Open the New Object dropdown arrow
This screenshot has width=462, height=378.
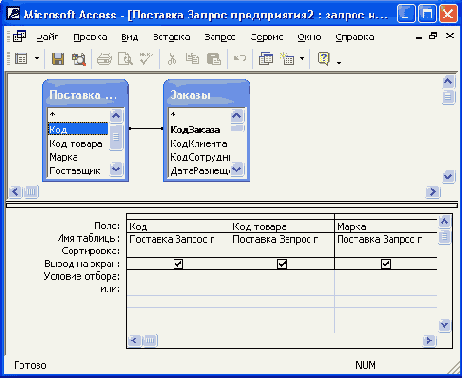(302, 59)
